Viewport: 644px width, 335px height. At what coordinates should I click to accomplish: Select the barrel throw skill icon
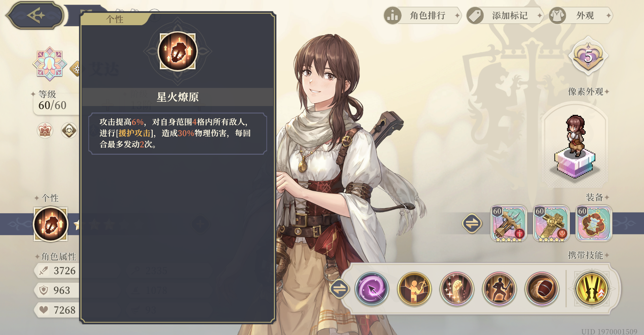pyautogui.click(x=542, y=289)
